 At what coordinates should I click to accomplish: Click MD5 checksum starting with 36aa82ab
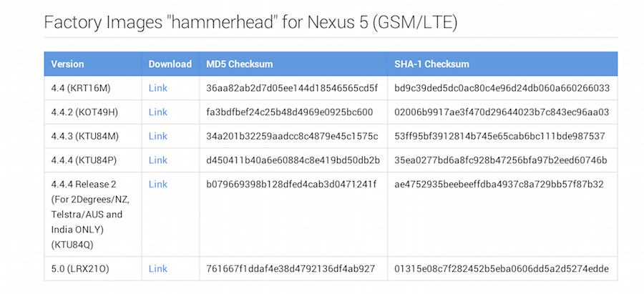[292, 88]
